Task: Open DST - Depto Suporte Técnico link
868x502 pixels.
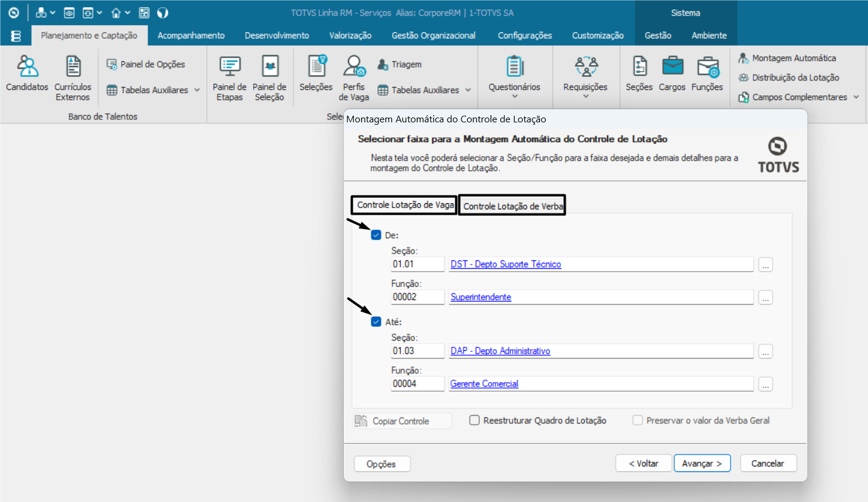Action: (506, 264)
